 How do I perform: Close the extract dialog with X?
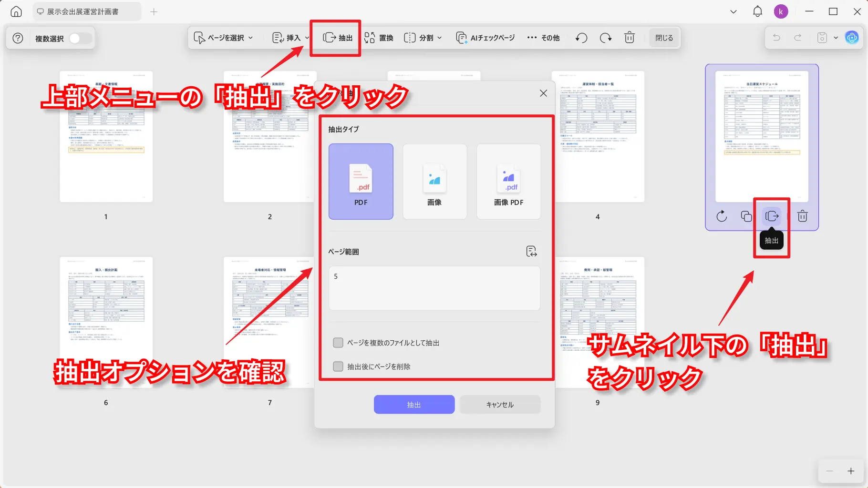tap(543, 93)
